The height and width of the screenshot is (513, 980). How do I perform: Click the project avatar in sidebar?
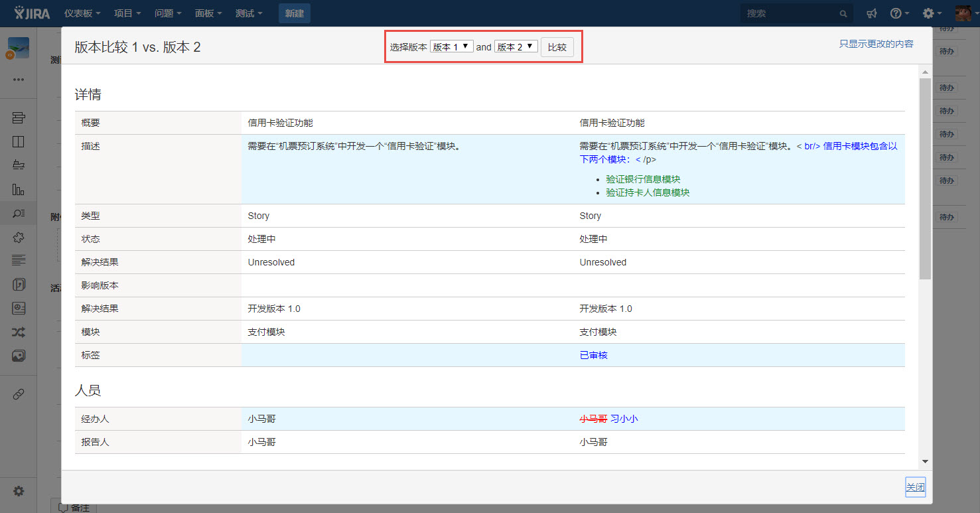(x=18, y=48)
